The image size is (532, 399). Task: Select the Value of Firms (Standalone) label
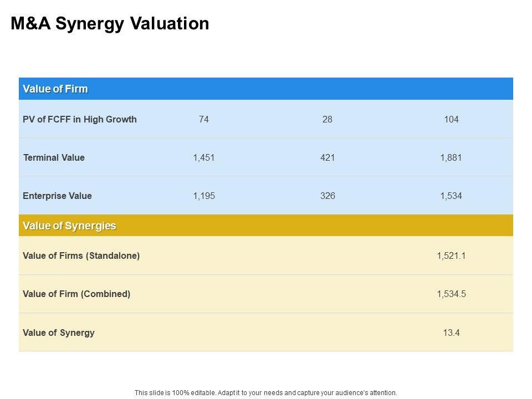pyautogui.click(x=81, y=256)
